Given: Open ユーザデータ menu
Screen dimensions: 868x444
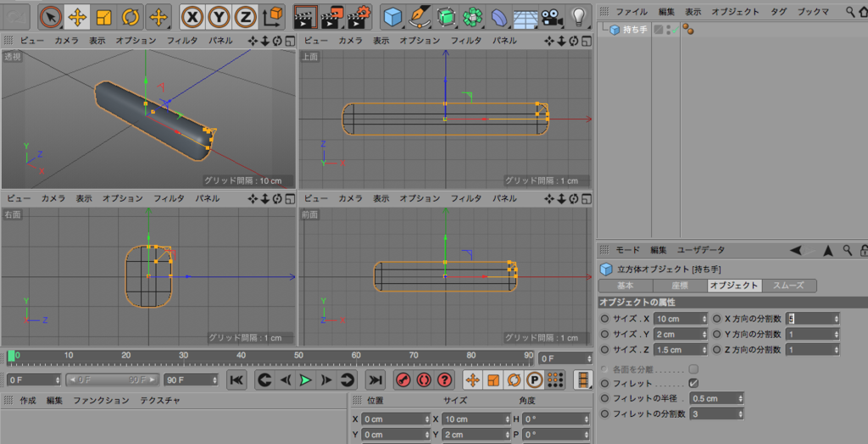Looking at the screenshot, I should (701, 250).
